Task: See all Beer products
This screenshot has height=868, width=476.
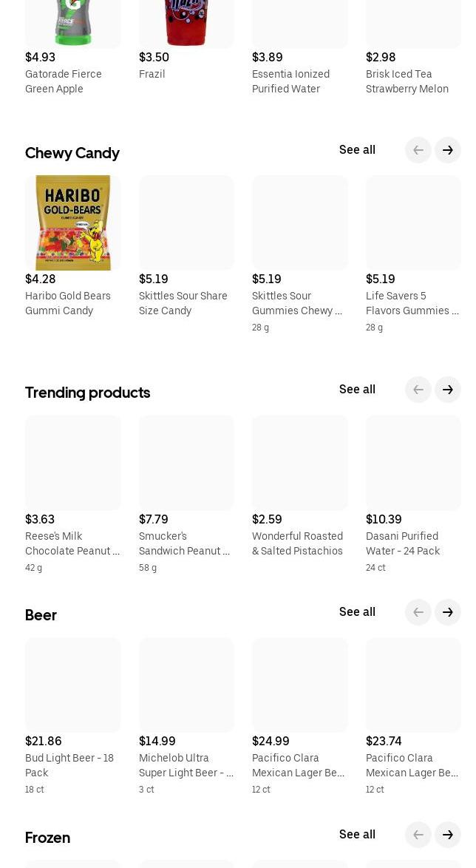Action: [357, 612]
